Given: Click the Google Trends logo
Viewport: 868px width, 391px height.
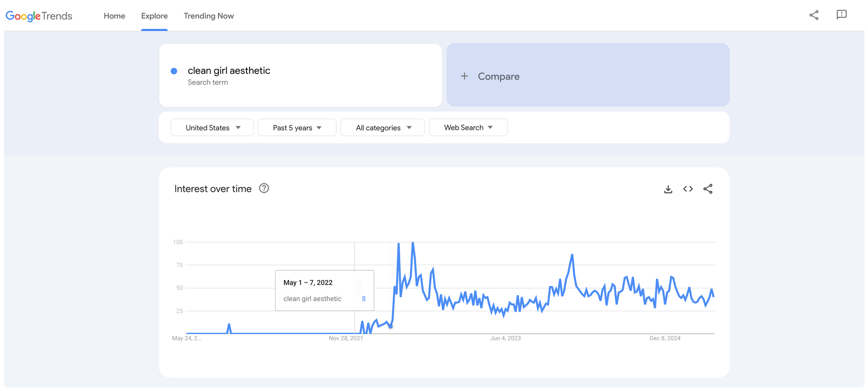Looking at the screenshot, I should pos(39,16).
